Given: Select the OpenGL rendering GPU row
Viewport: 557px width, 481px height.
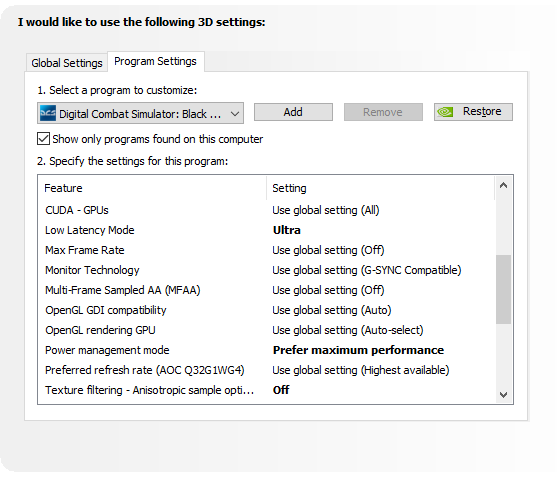Looking at the screenshot, I should point(266,330).
